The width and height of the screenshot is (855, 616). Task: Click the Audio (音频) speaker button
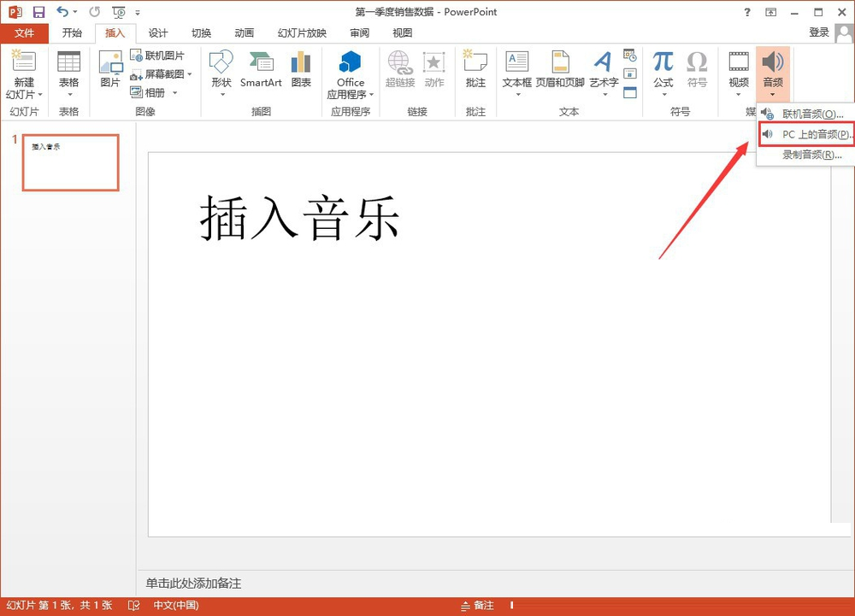click(x=773, y=69)
